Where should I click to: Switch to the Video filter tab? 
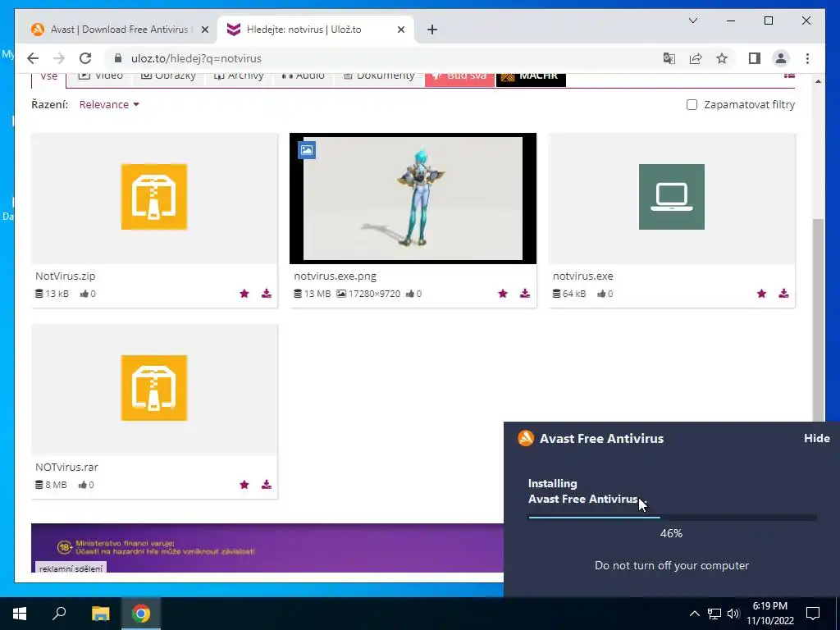[x=101, y=77]
